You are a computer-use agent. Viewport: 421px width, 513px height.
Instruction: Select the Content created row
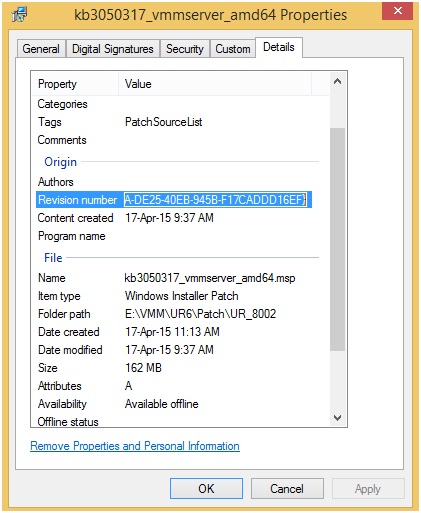coord(174,218)
